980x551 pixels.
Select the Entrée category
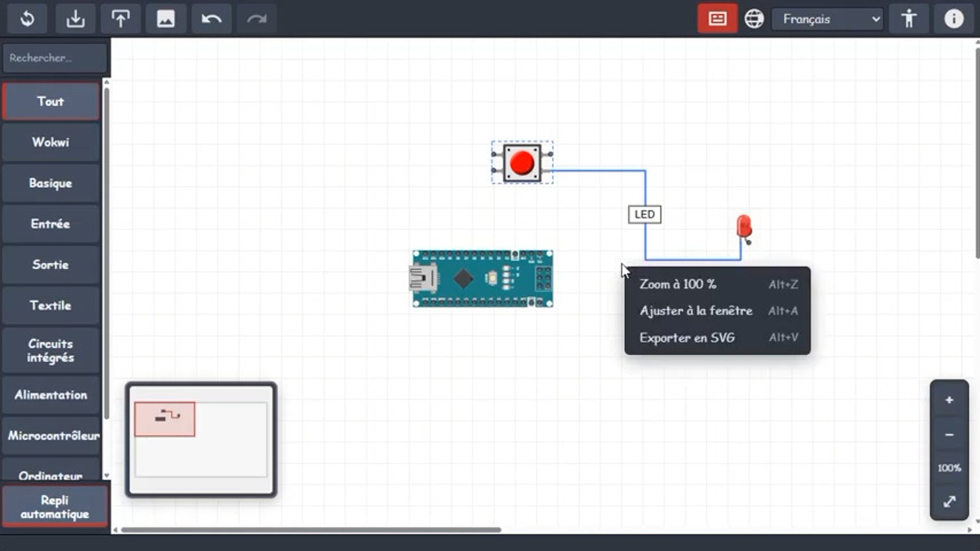tap(51, 223)
